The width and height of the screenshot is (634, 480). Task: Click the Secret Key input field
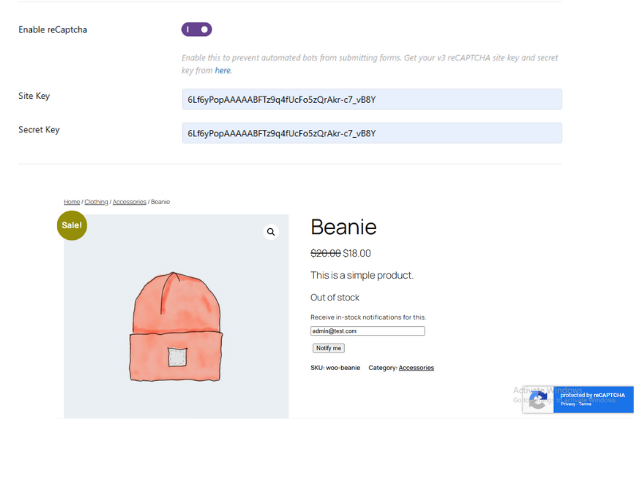tap(371, 133)
